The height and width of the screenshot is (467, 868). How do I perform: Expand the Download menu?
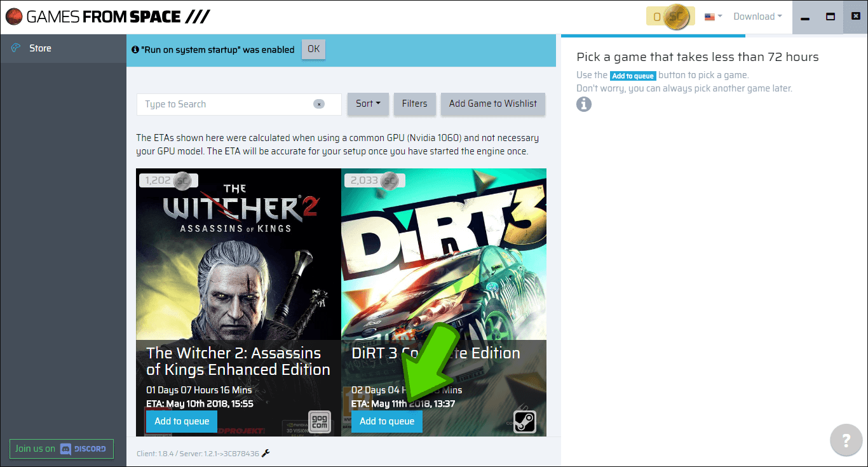coord(757,17)
